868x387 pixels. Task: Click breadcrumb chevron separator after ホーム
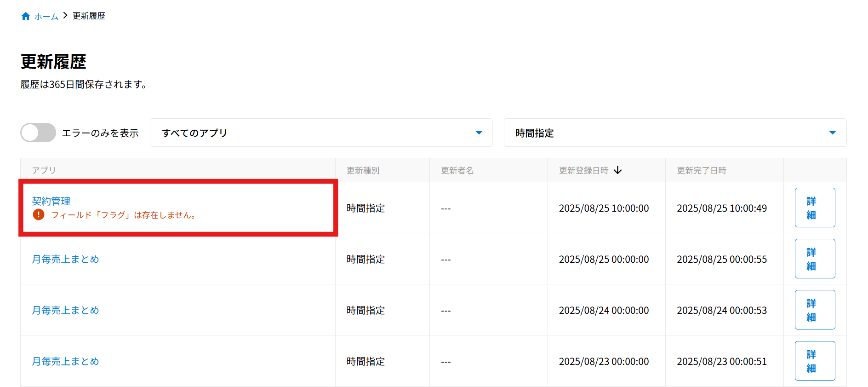(65, 16)
